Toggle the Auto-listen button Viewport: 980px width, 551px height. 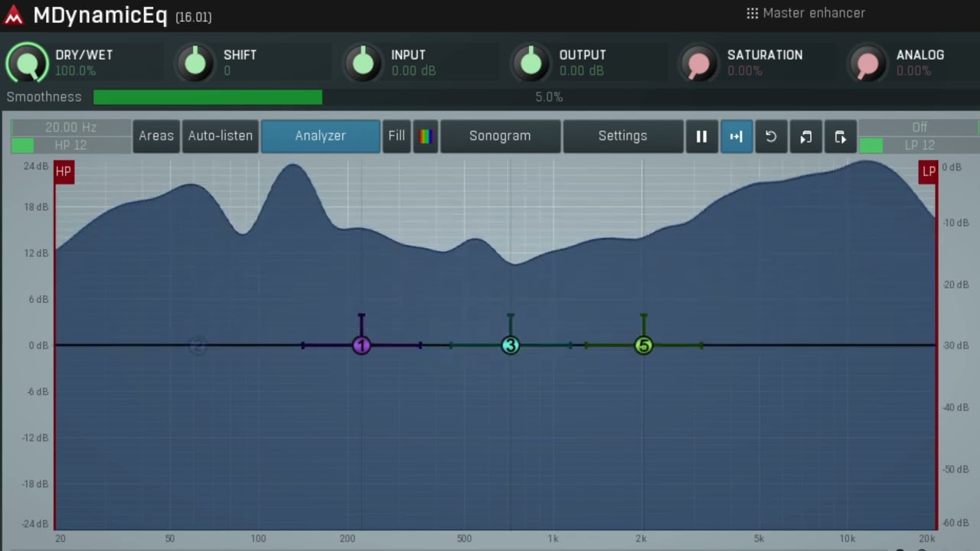pos(220,135)
